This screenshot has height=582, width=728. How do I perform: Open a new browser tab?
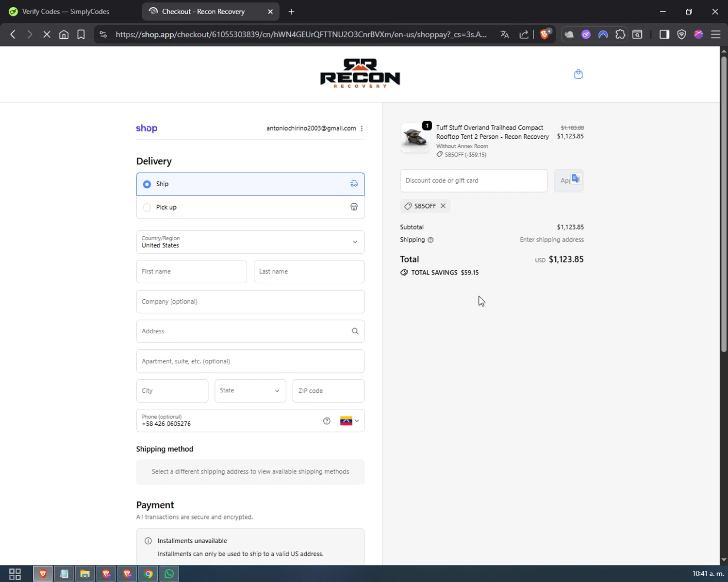click(291, 12)
